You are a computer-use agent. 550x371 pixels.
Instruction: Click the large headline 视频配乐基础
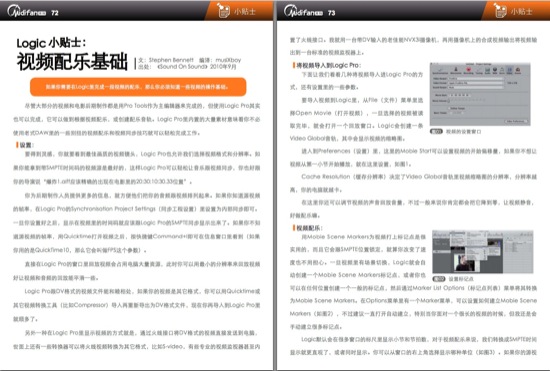click(x=72, y=62)
